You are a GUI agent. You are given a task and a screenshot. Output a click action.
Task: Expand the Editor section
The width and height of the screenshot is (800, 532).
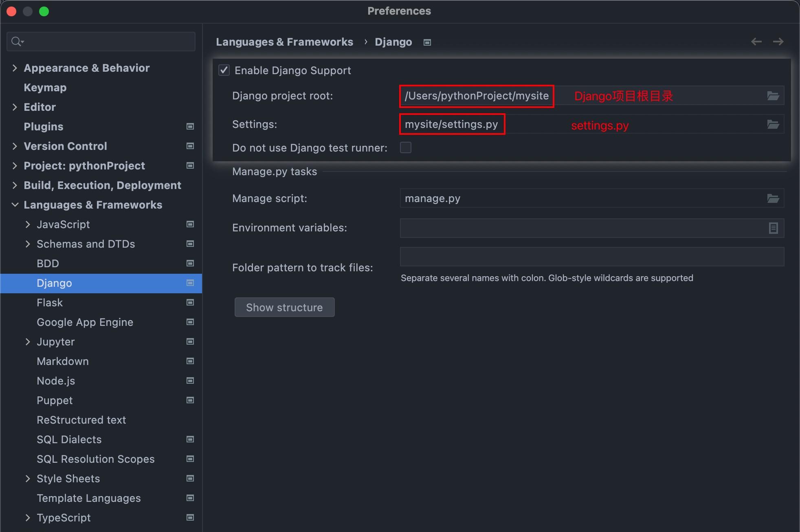pyautogui.click(x=15, y=107)
